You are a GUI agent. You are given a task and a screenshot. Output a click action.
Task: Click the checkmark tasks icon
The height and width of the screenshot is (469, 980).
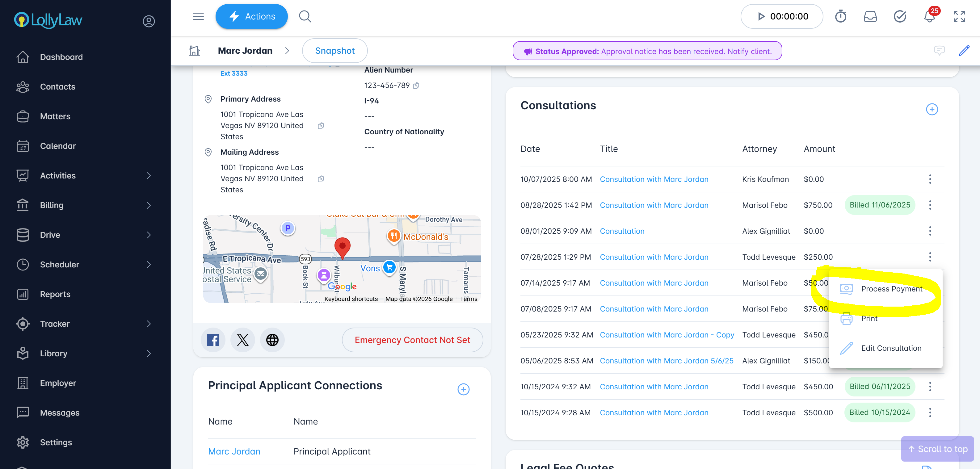tap(900, 17)
